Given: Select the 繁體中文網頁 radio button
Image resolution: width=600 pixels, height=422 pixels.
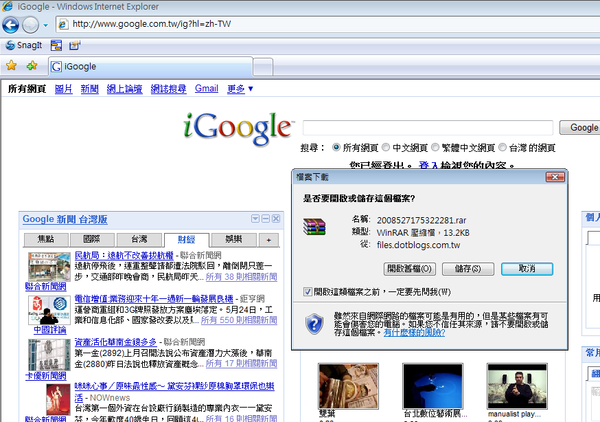Looking at the screenshot, I should click(435, 147).
